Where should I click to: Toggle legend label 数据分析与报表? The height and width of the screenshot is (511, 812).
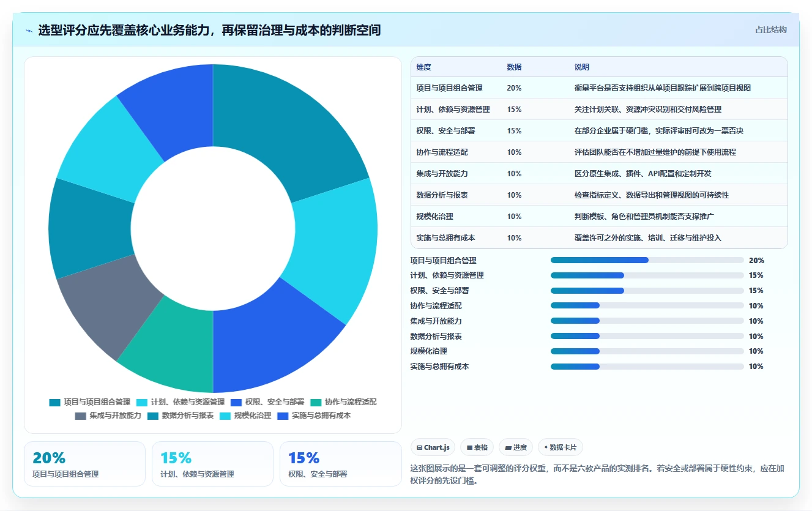coord(188,416)
